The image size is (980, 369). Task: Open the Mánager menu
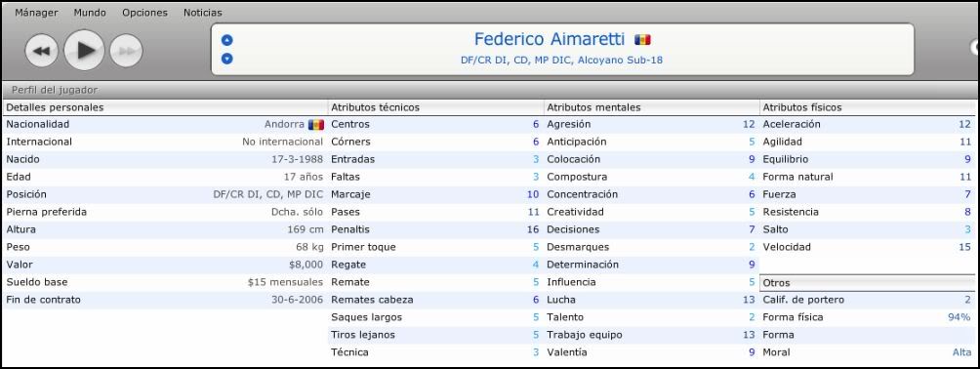pos(36,13)
